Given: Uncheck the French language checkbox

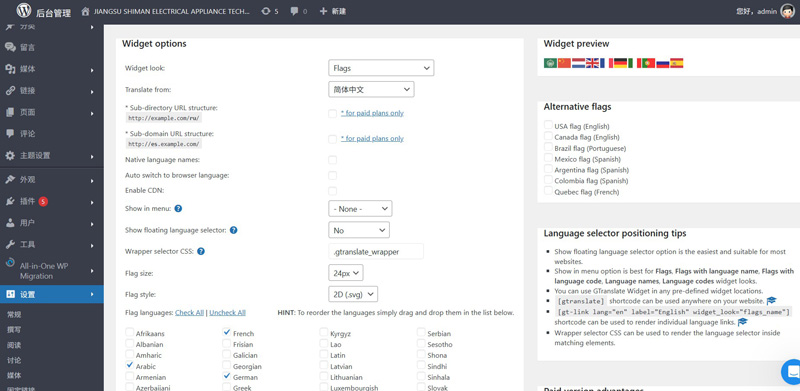Looking at the screenshot, I should point(227,332).
